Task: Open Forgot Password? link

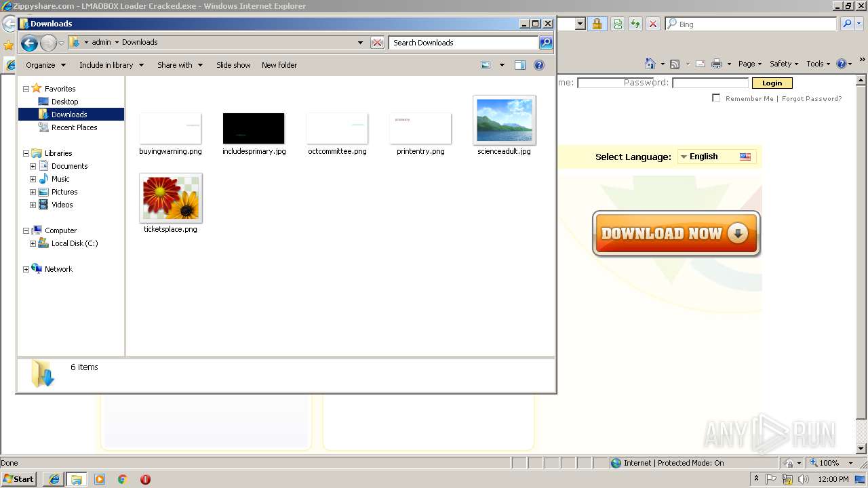Action: coord(812,98)
